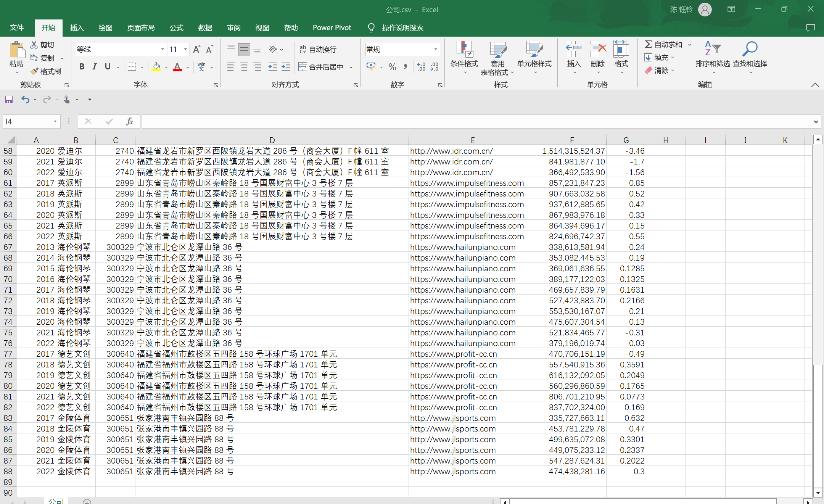This screenshot has height=504, width=824.
Task: Open Find and Select magnifier
Action: coord(750,57)
